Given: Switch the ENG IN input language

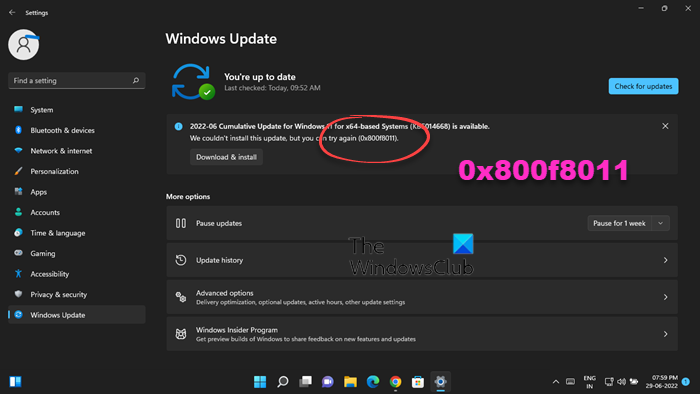Looking at the screenshot, I should (590, 382).
